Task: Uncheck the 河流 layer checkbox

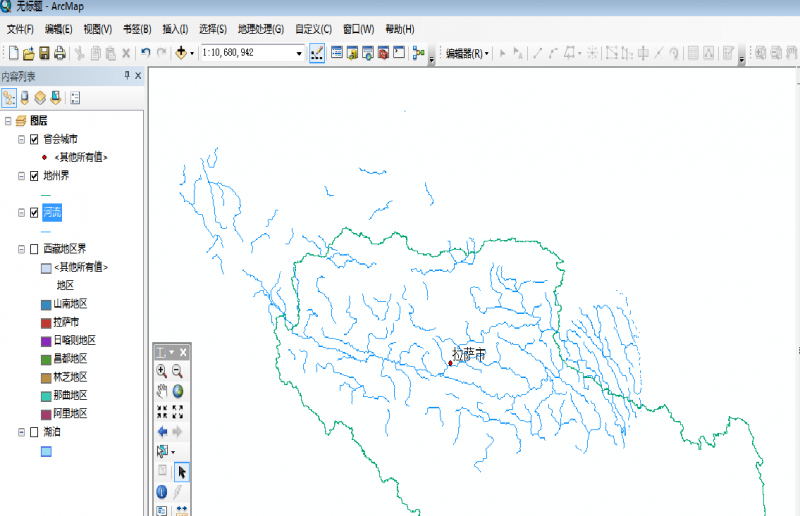Action: pos(34,213)
